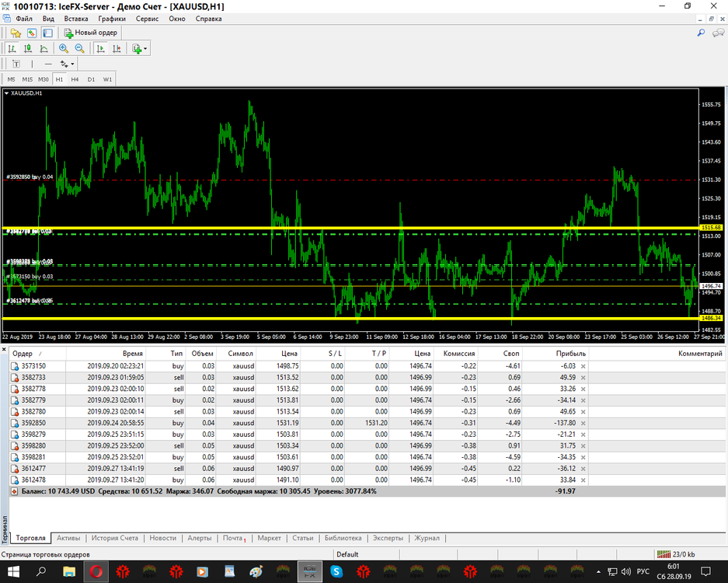This screenshot has height=583, width=728.
Task: Select the H4 timeframe button
Action: pyautogui.click(x=75, y=79)
